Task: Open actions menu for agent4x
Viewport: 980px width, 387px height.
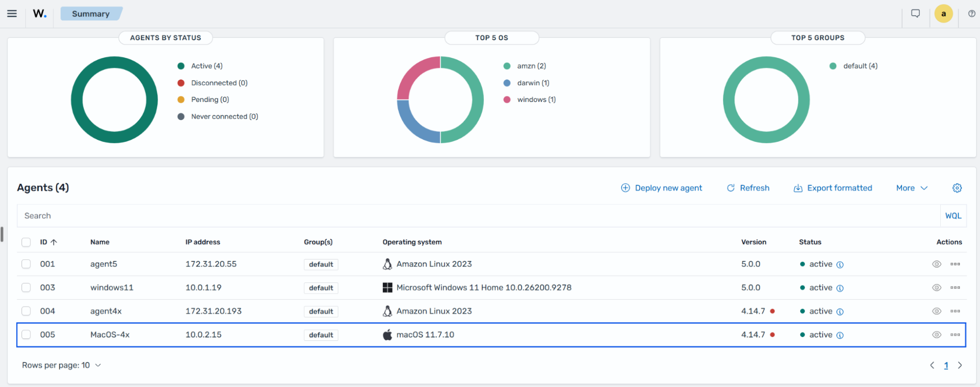Action: 955,311
